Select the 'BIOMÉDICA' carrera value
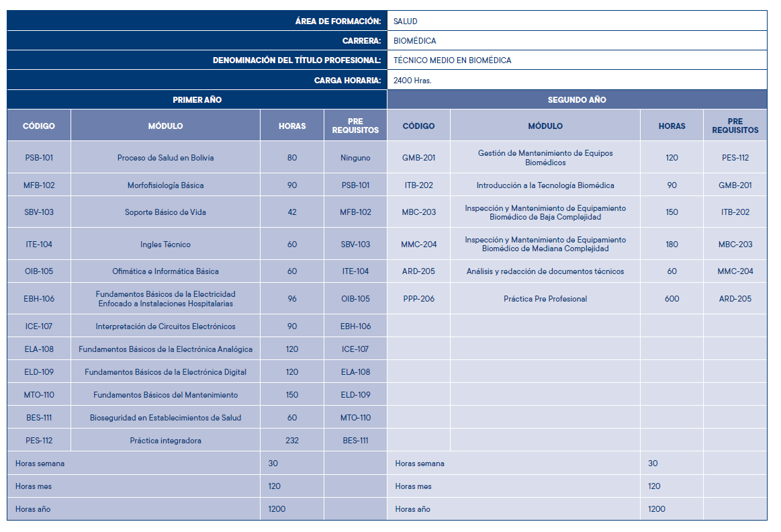The image size is (781, 532). (415, 41)
